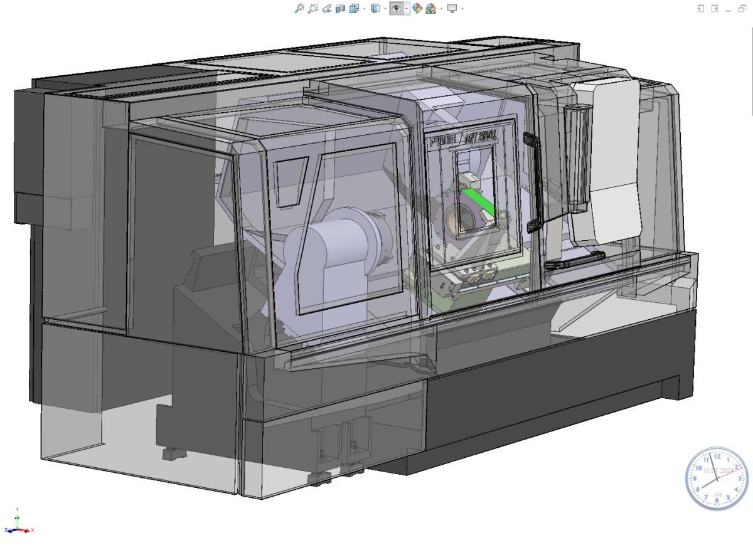Click the red X axis of the triad
Screen dimensions: 753x560
click(25, 530)
